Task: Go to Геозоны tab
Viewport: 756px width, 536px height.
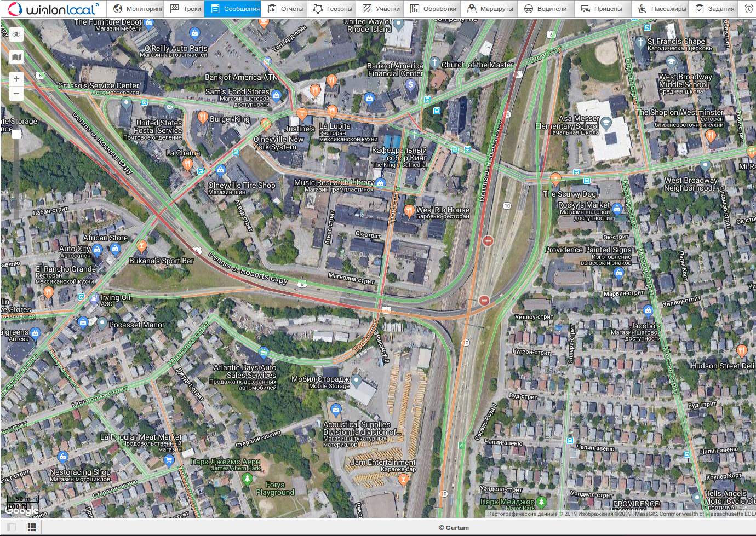Action: 333,9
